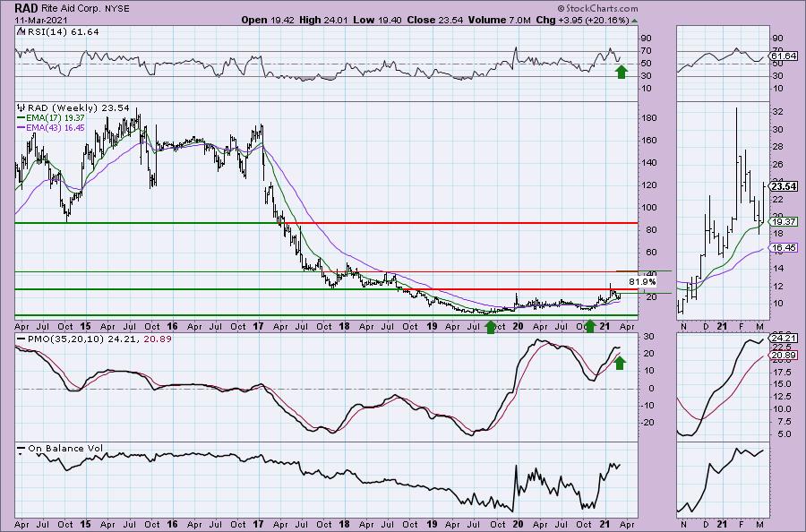Click the boxed 19.37 EMA marker at right
806x532 pixels.
tap(785, 221)
